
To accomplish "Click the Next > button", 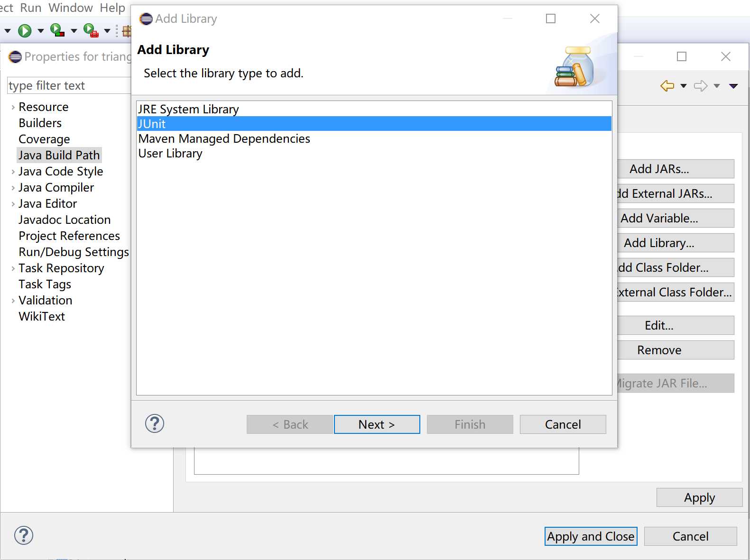I will (x=377, y=424).
